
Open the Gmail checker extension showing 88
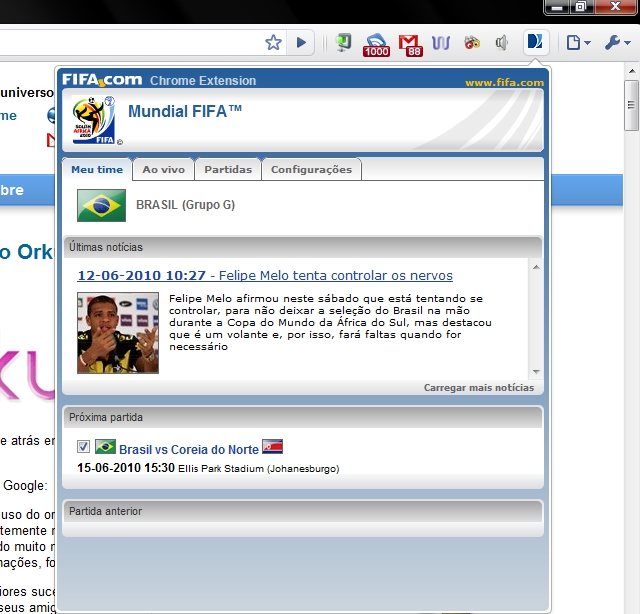[x=410, y=44]
